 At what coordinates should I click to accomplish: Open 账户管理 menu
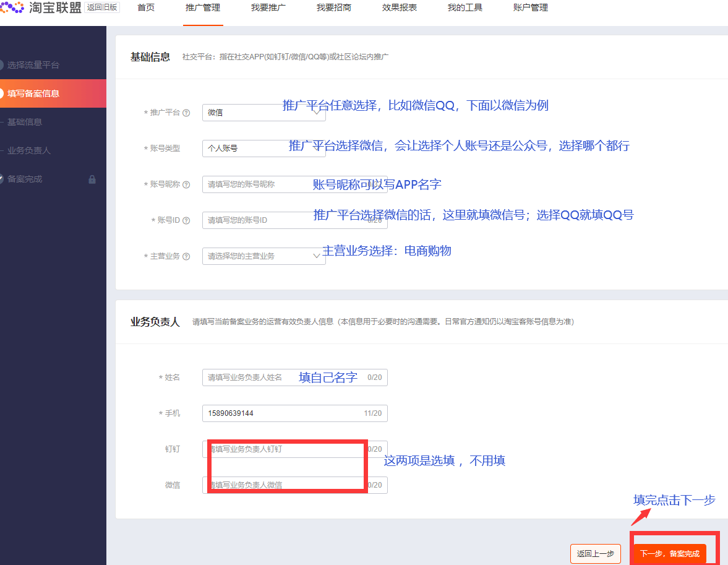530,8
